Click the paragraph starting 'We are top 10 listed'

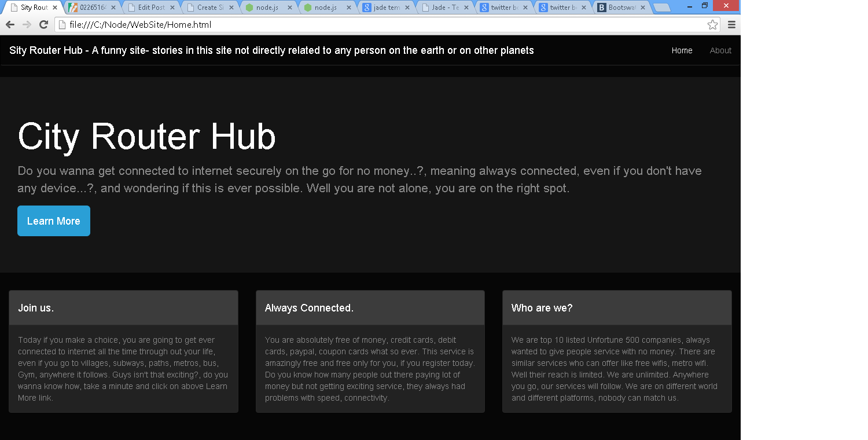(615, 369)
